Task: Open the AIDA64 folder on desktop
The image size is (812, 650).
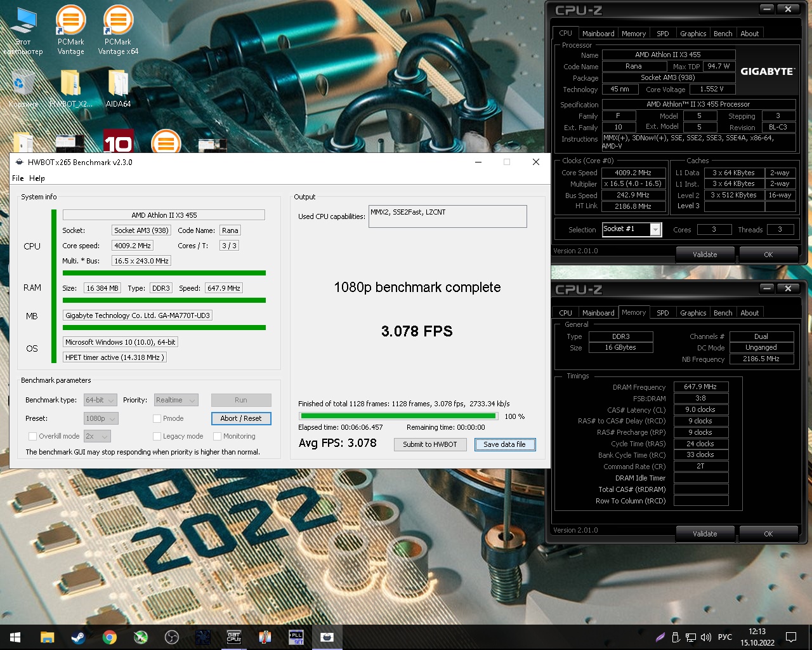Action: pos(118,89)
